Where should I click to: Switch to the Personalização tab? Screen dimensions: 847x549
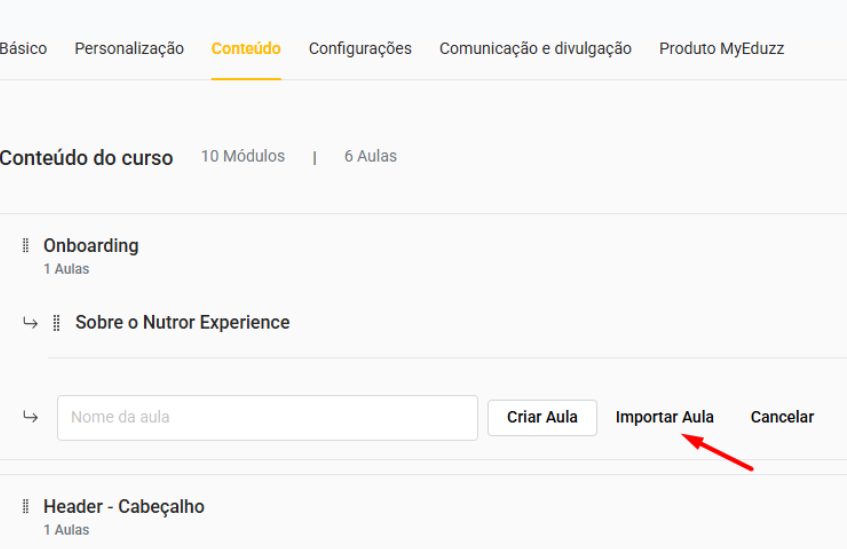(x=129, y=48)
